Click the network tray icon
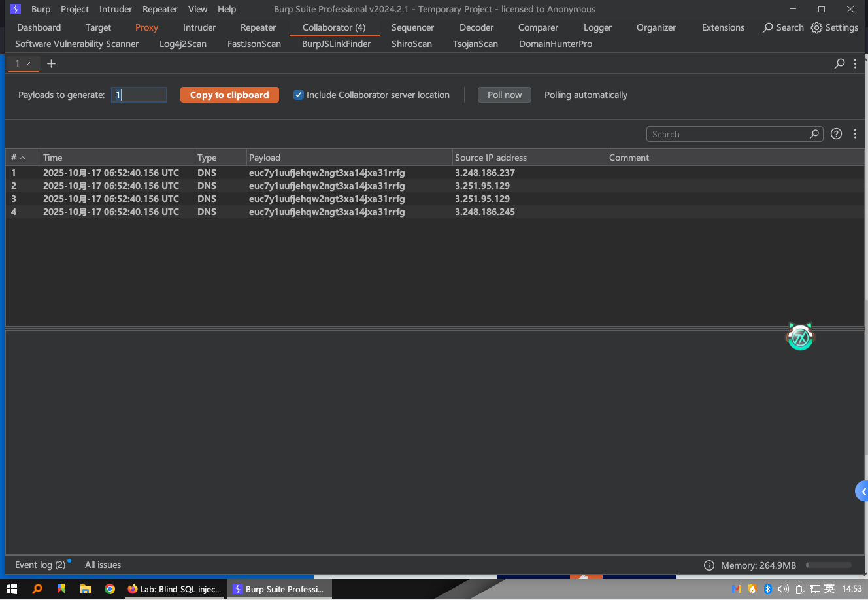This screenshot has width=868, height=600. [x=815, y=589]
